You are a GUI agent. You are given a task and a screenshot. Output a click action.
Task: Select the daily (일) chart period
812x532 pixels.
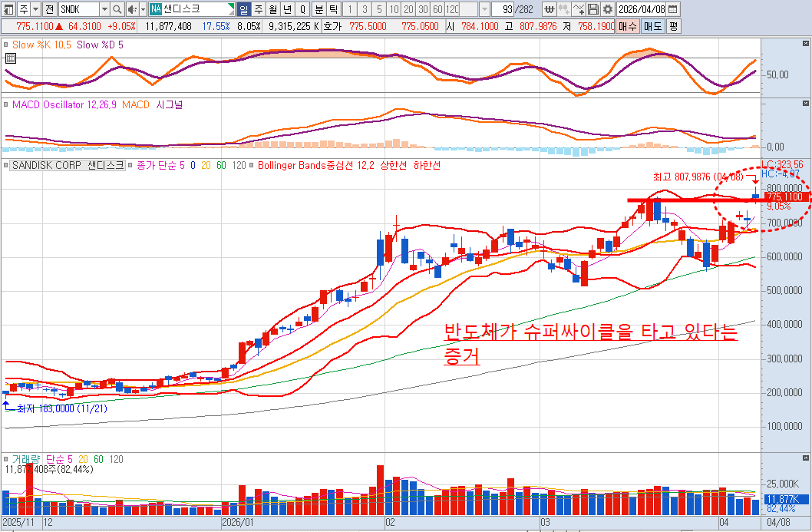tap(243, 9)
